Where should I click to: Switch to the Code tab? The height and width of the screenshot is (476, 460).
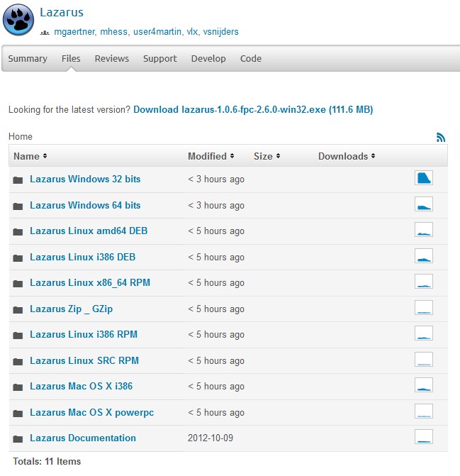(x=251, y=58)
